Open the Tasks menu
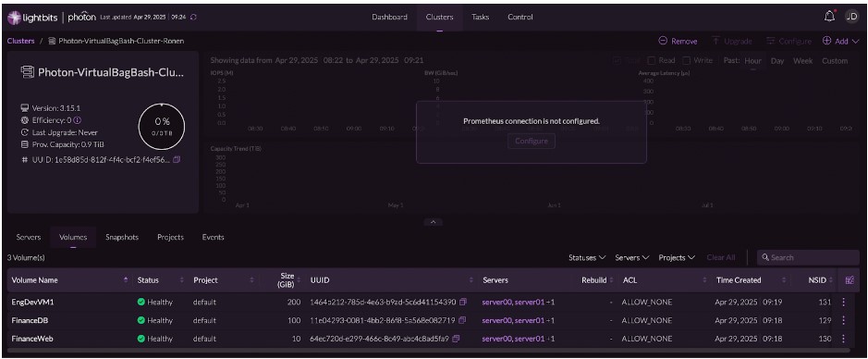 coord(480,18)
